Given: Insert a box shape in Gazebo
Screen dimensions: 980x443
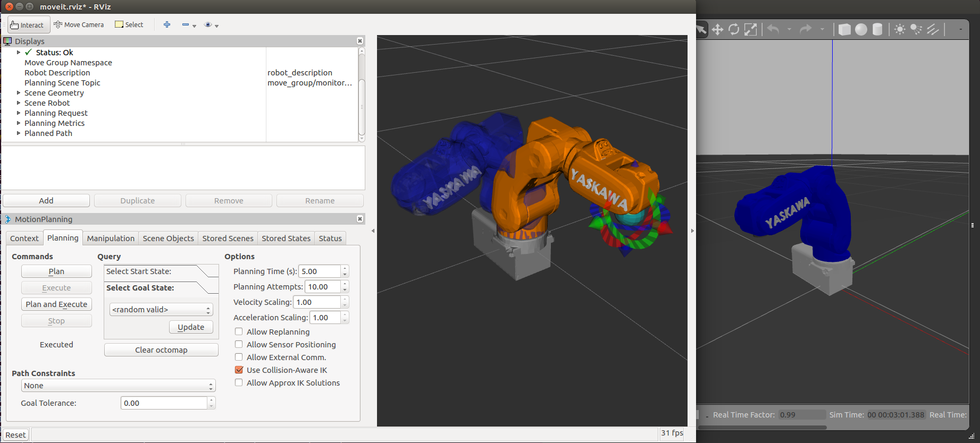Looking at the screenshot, I should (844, 29).
